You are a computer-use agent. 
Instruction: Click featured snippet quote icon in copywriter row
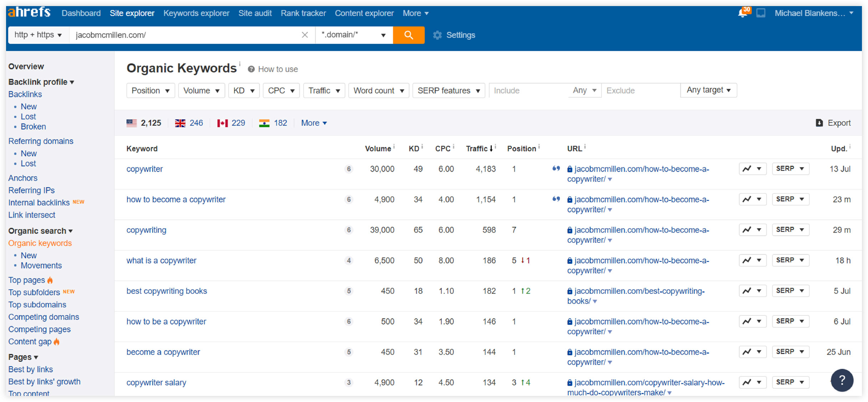coord(556,169)
